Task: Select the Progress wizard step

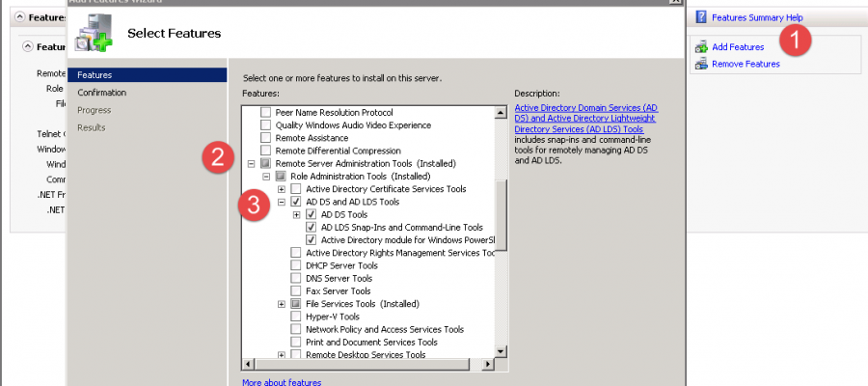Action: (95, 110)
